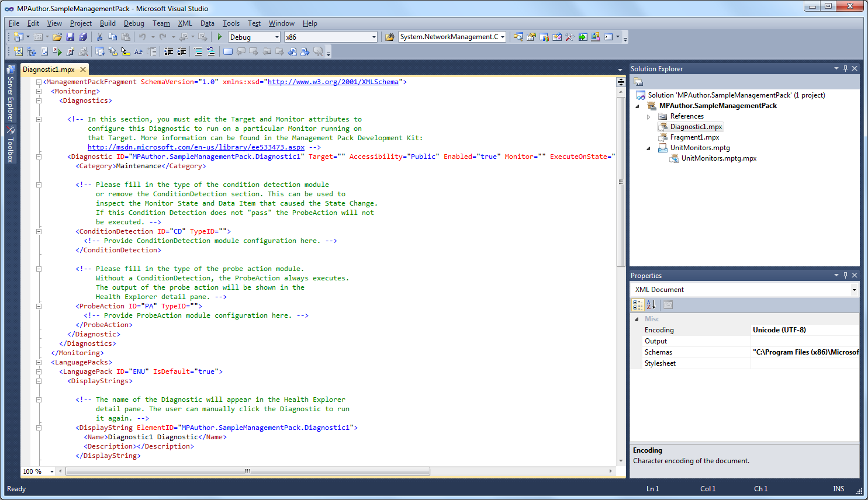Open the Debug configuration dropdown
This screenshot has width=868, height=500.
pyautogui.click(x=277, y=37)
